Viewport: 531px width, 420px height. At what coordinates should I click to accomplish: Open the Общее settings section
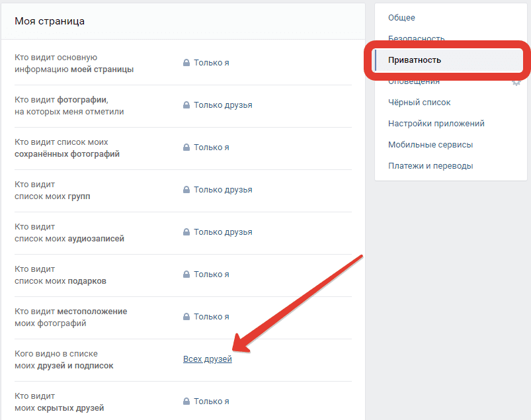[401, 18]
